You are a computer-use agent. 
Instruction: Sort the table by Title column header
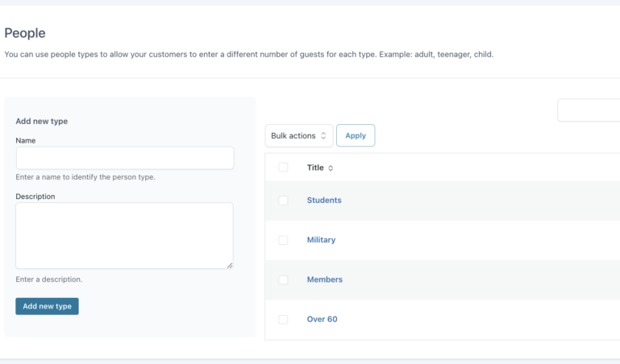pos(315,168)
